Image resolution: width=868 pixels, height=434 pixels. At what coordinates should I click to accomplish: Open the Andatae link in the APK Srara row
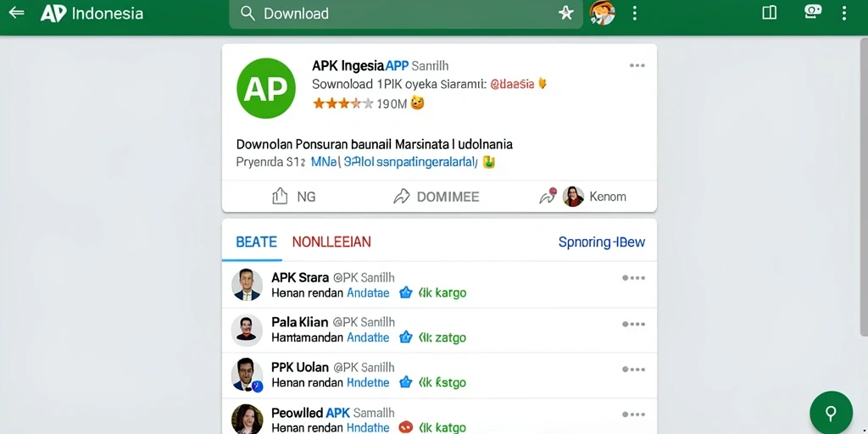click(368, 292)
